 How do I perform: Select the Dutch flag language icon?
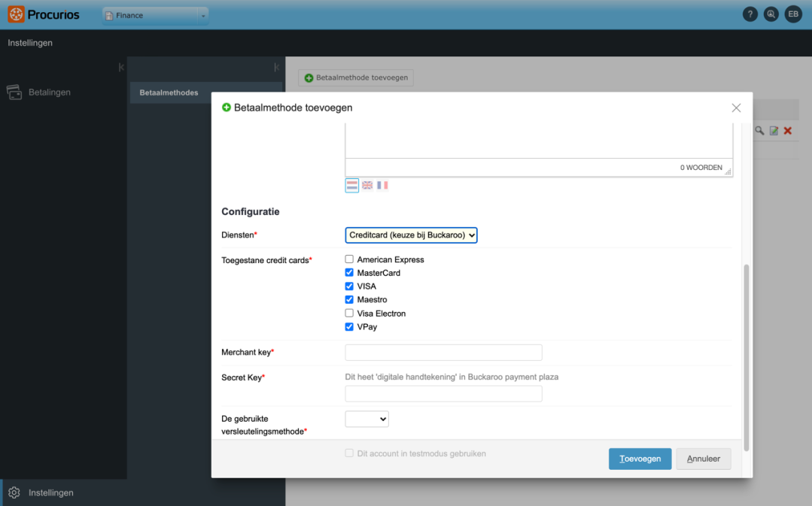(352, 185)
